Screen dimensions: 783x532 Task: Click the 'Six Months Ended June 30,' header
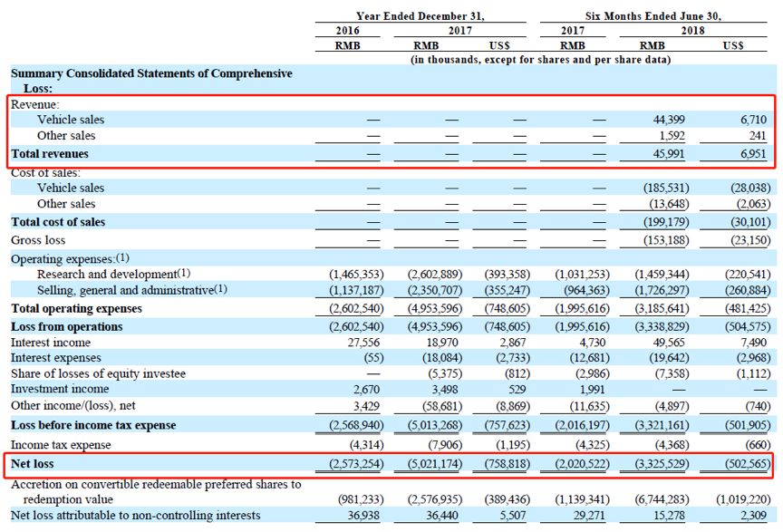coord(653,16)
